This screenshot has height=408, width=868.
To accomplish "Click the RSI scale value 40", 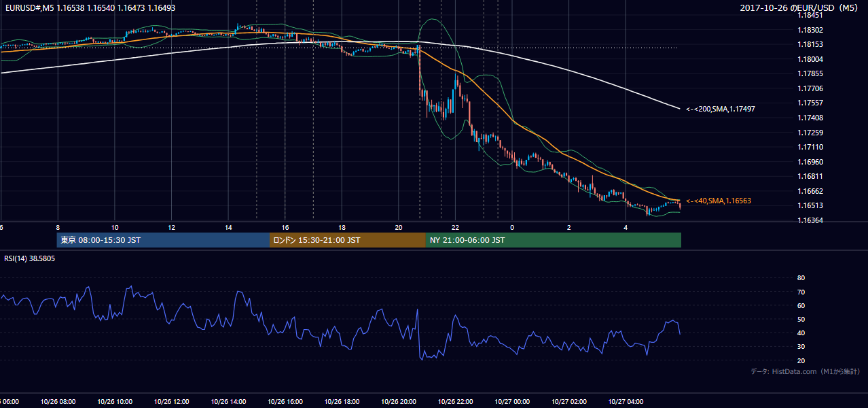I will (801, 333).
